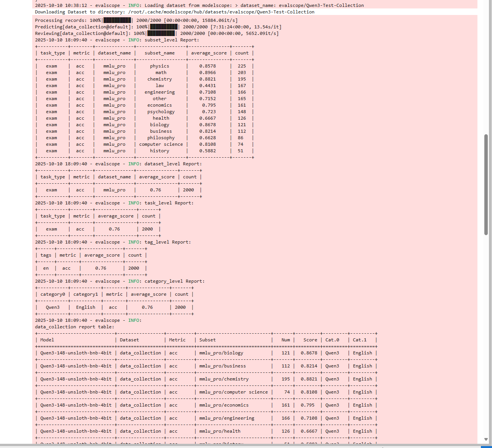Click the count value 86
Viewport: 492px width, 448px height.
click(x=240, y=138)
